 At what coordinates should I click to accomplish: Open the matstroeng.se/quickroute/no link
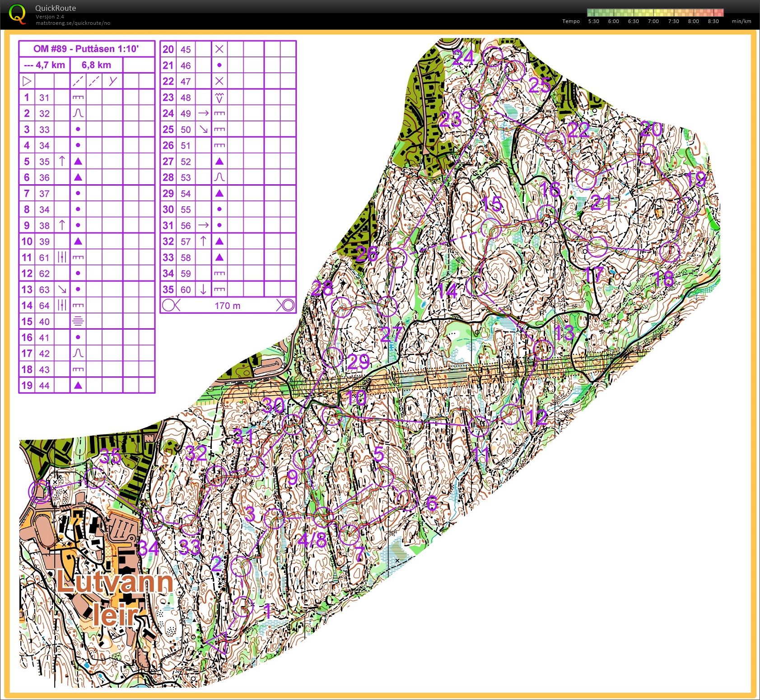point(73,23)
